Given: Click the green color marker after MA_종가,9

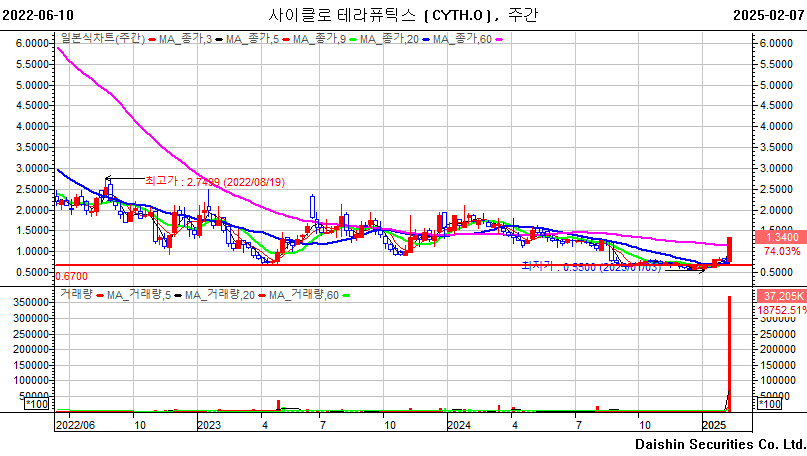Looking at the screenshot, I should coord(353,39).
